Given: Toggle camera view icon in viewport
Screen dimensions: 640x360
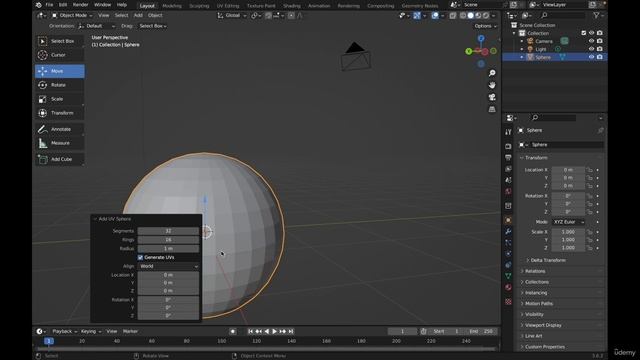Looking at the screenshot, I should [492, 97].
